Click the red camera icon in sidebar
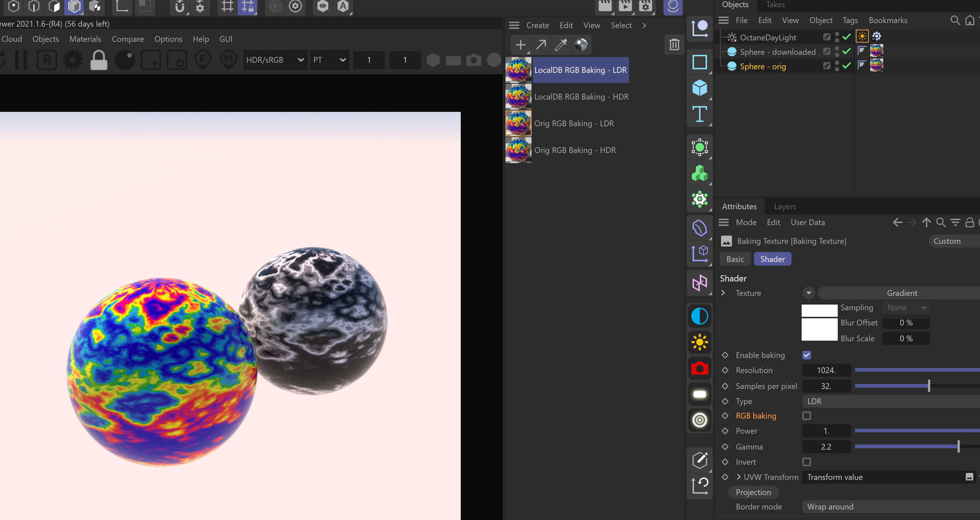The width and height of the screenshot is (980, 520). tap(699, 368)
